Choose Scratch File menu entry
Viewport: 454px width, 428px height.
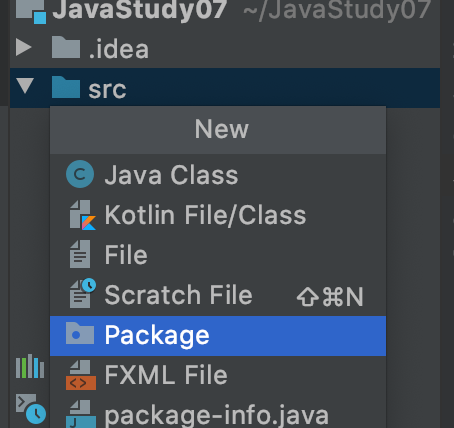point(218,295)
